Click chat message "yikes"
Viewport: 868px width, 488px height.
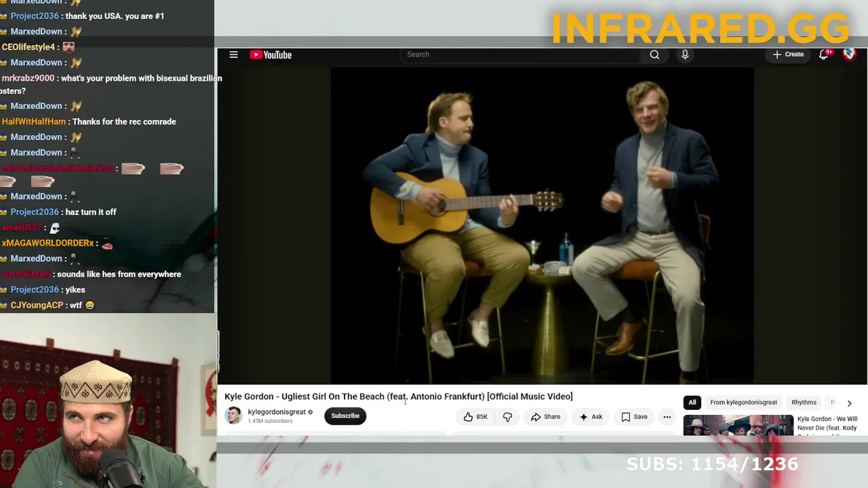pos(75,289)
